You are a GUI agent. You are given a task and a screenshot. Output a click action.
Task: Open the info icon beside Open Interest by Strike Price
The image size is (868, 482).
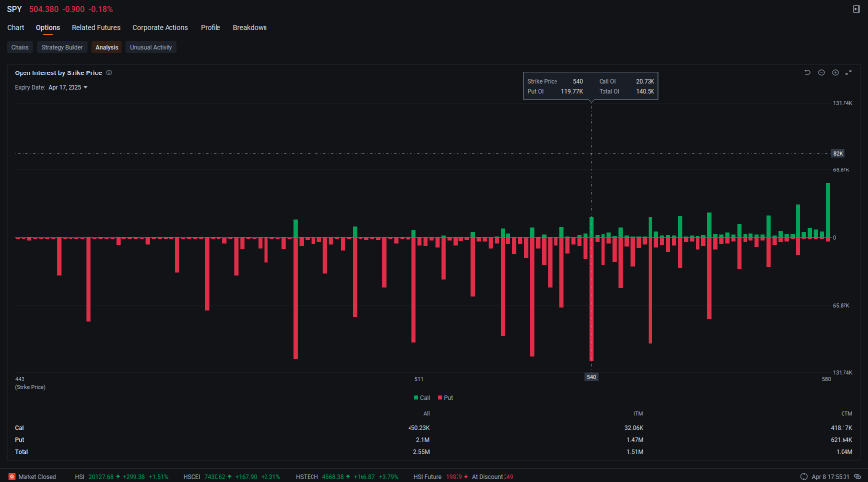point(109,72)
